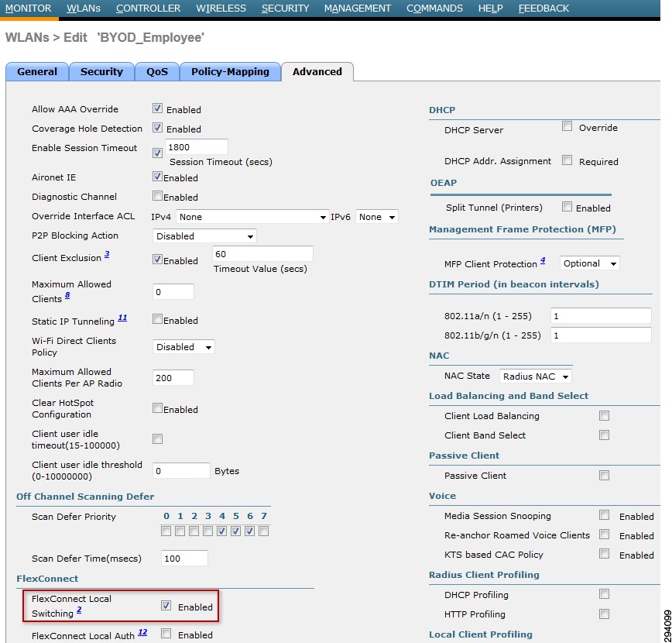Toggle FlexConnect Local Switching checkbox
Viewport: 672px width, 643px height.
(166, 606)
